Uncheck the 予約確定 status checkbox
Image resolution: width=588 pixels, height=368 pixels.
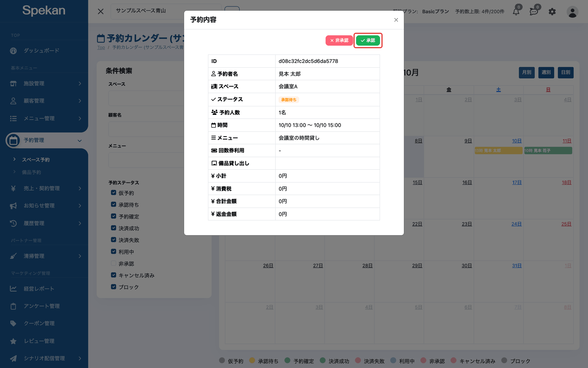tap(114, 216)
